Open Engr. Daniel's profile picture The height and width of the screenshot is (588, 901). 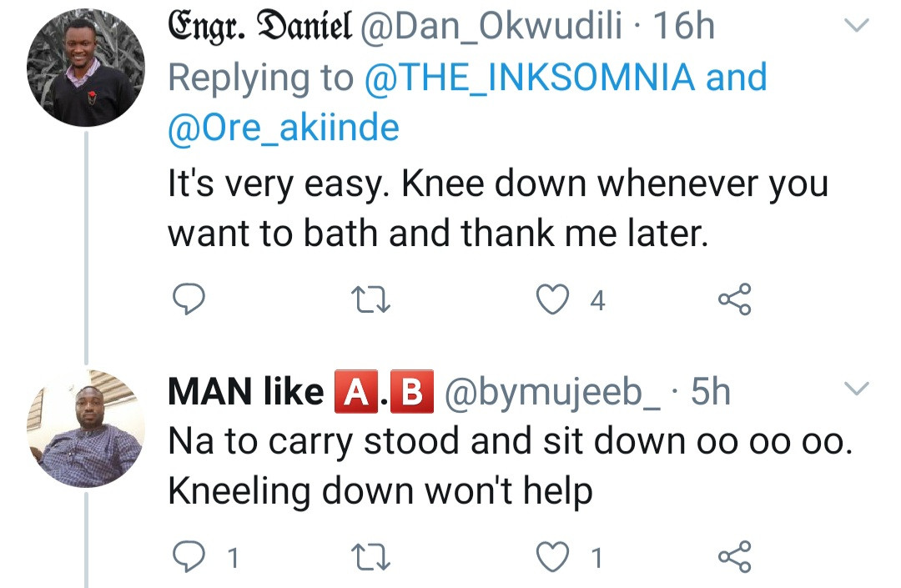coord(86,68)
